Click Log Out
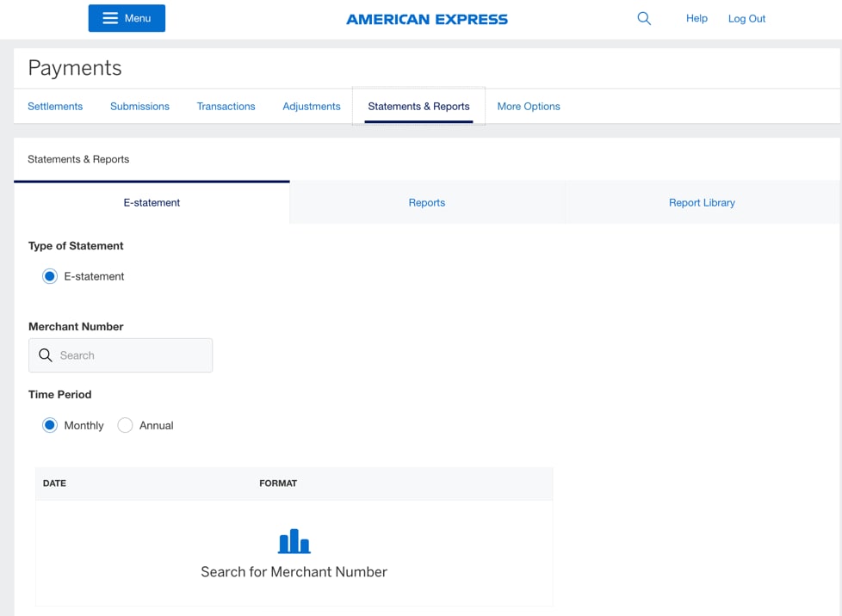The image size is (842, 616). 746,17
